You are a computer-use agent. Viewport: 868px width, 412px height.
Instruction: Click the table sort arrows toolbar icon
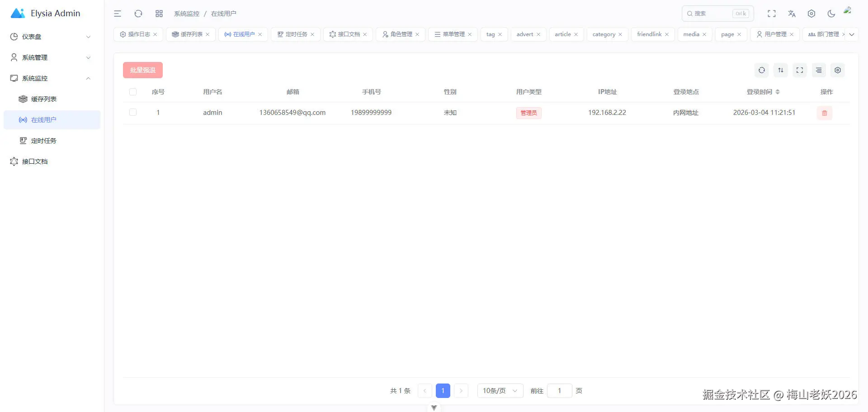click(781, 70)
